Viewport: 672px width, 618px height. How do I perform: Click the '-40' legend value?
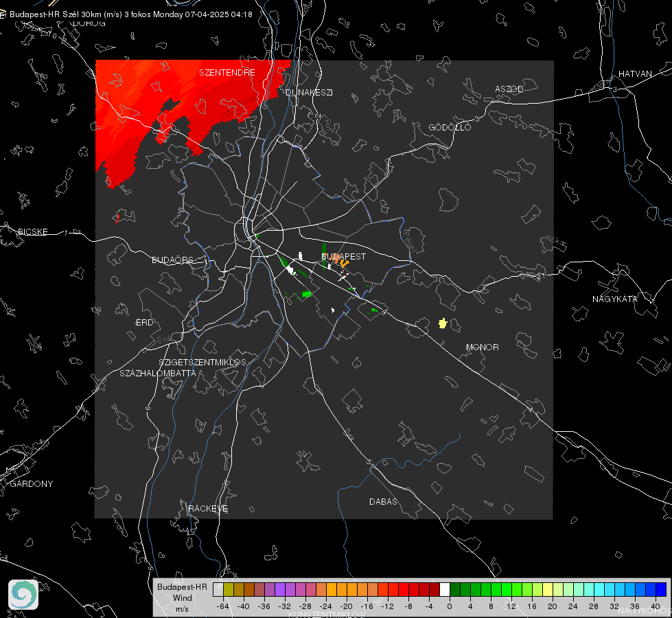(x=243, y=606)
